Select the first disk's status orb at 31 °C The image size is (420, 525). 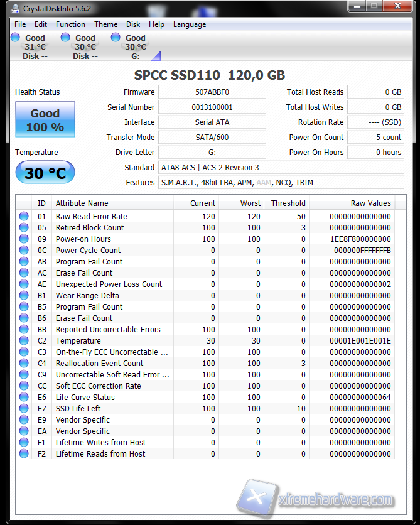coord(15,38)
